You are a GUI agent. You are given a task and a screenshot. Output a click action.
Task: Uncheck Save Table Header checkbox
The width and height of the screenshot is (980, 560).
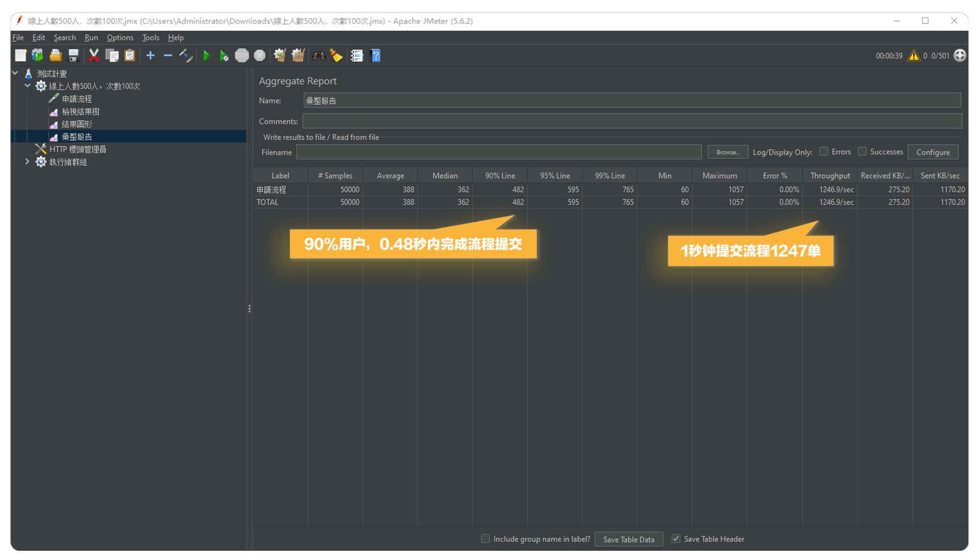676,538
